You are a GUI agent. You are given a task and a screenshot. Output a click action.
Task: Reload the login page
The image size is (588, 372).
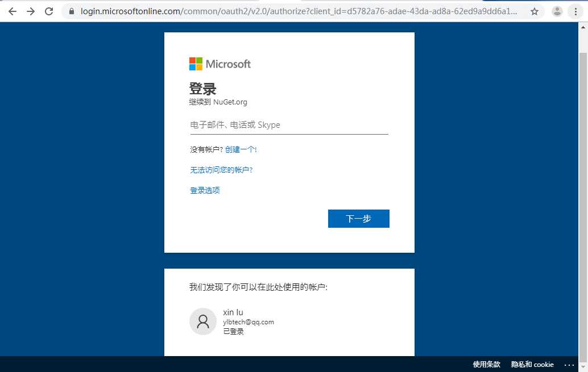point(49,11)
